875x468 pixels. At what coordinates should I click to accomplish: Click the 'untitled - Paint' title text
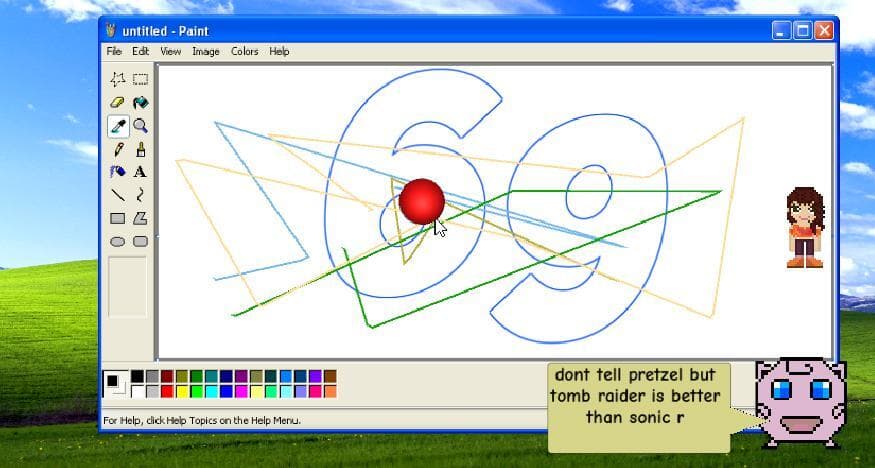165,31
